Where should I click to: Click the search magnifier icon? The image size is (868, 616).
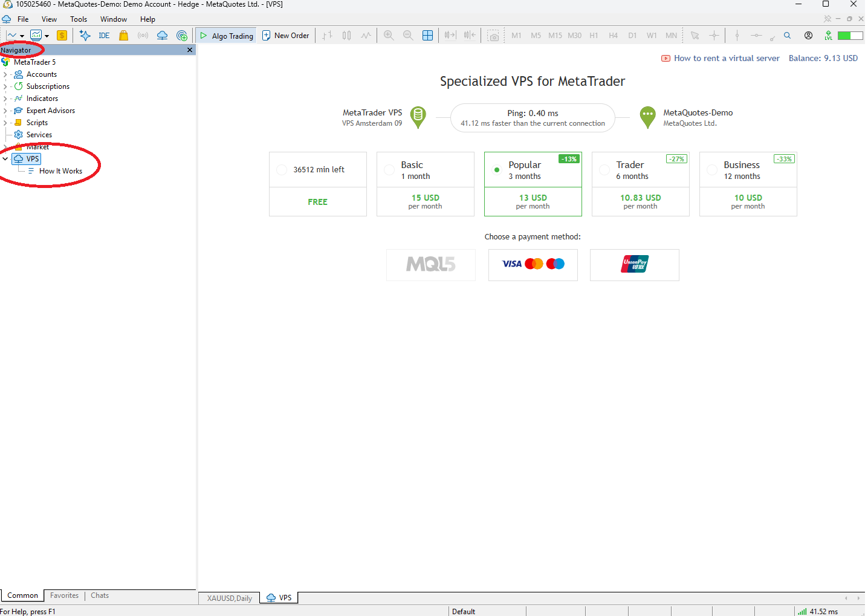(x=787, y=36)
